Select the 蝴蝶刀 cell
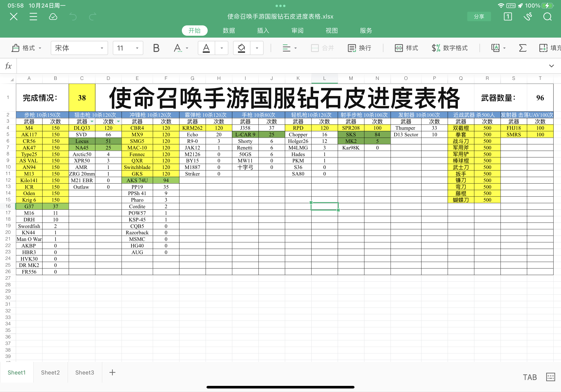This screenshot has height=392, width=561. [x=461, y=200]
